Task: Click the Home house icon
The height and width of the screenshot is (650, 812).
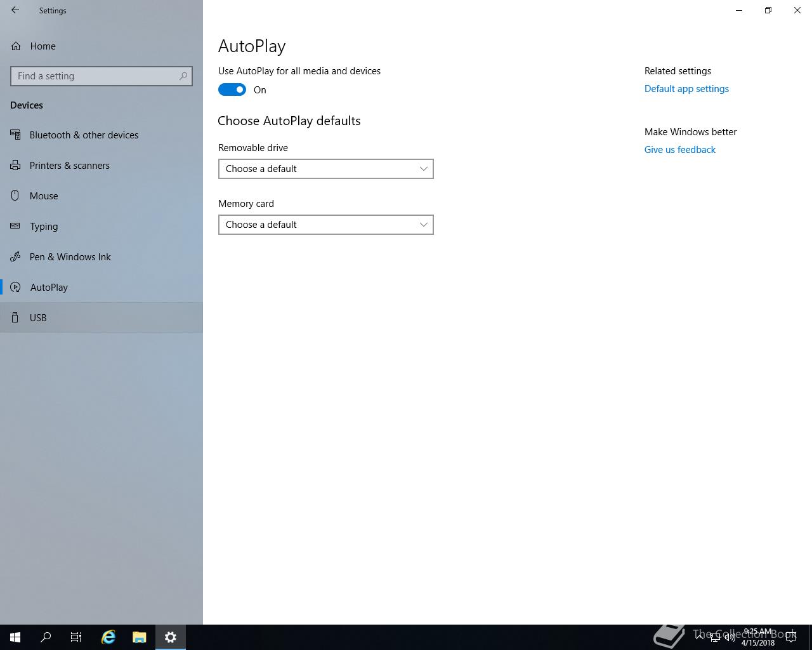Action: pos(15,46)
